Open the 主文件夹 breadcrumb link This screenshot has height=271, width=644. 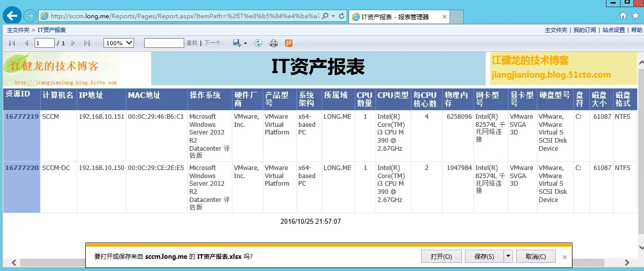tap(18, 30)
